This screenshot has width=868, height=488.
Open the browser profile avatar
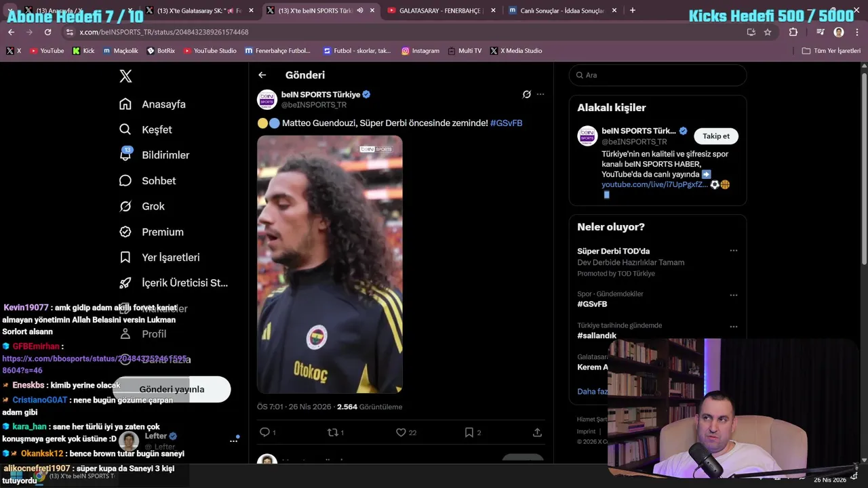[839, 32]
